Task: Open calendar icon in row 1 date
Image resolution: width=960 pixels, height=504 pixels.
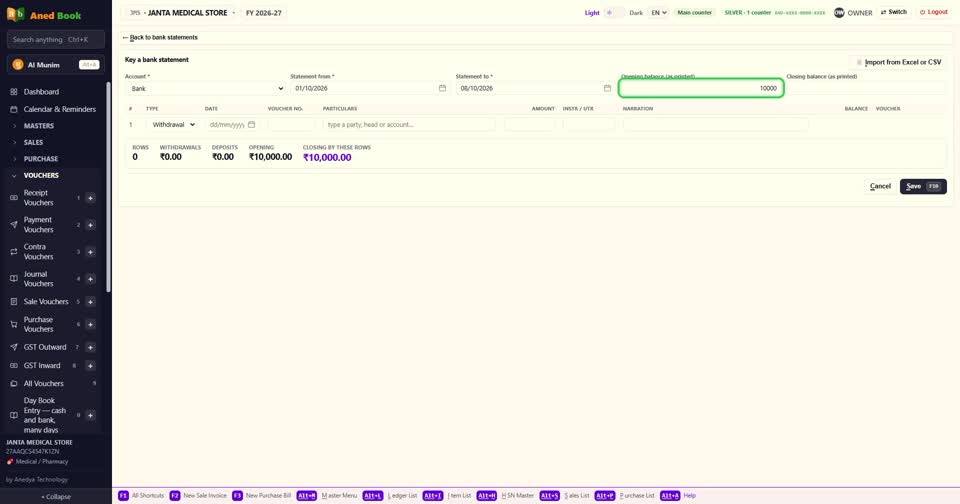Action: click(x=251, y=124)
